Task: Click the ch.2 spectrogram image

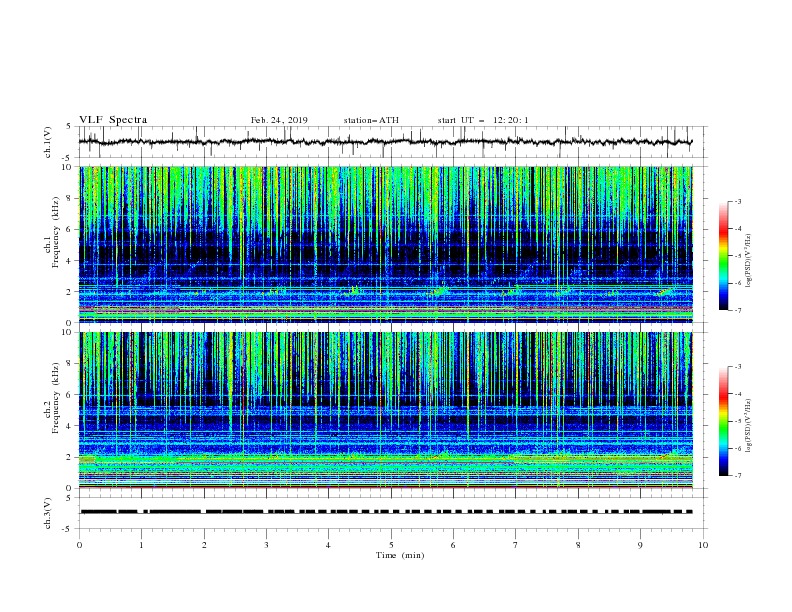Action: pos(385,410)
